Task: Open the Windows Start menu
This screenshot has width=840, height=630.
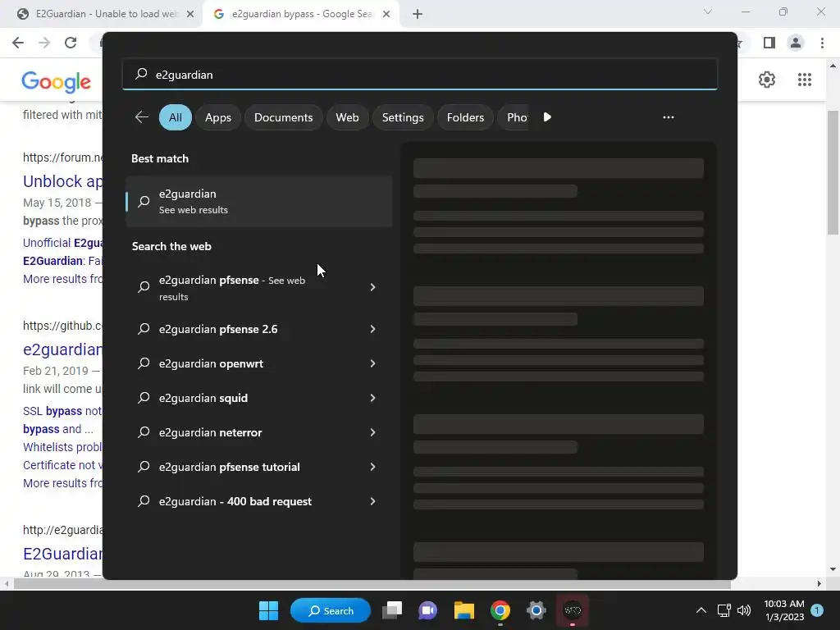Action: (268, 610)
